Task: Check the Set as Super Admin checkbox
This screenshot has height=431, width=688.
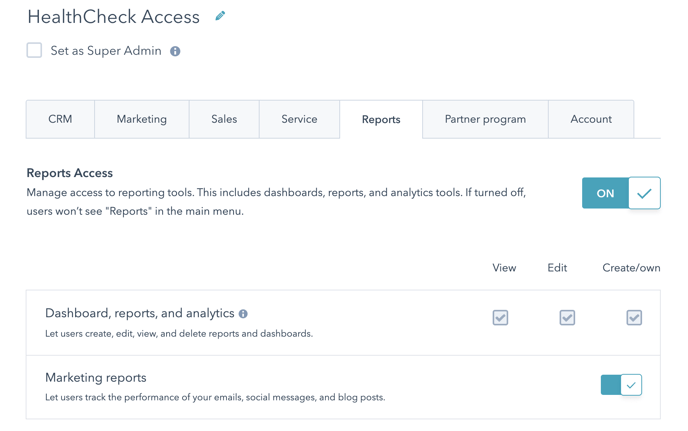Action: pyautogui.click(x=34, y=50)
